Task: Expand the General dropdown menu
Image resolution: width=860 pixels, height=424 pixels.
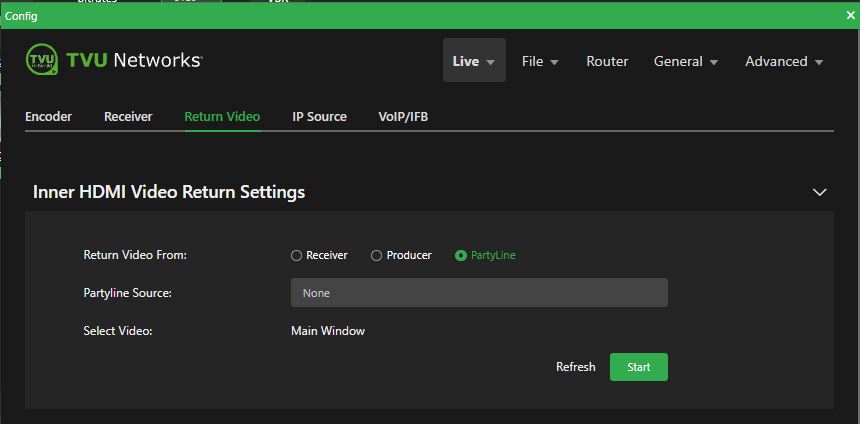Action: (686, 61)
